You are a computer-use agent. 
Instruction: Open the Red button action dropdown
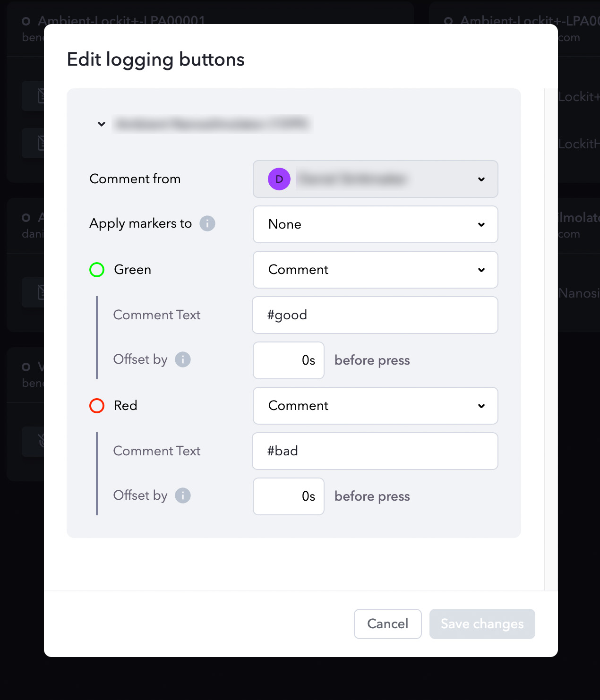pos(376,406)
